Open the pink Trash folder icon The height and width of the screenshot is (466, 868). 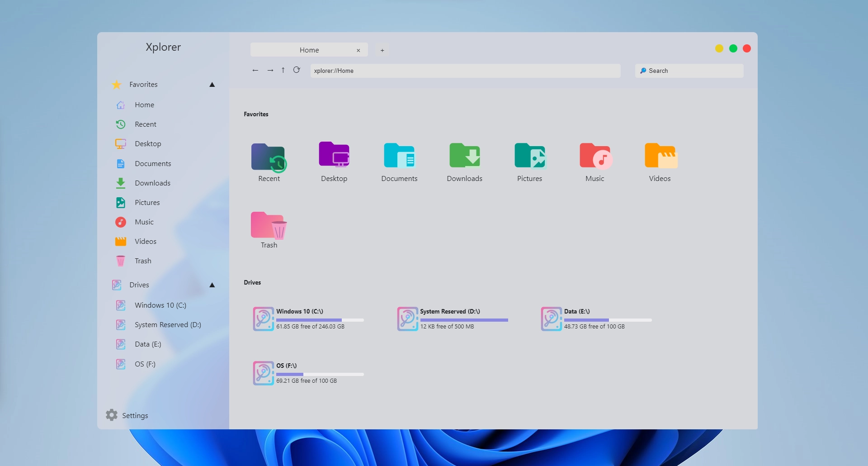click(x=269, y=225)
